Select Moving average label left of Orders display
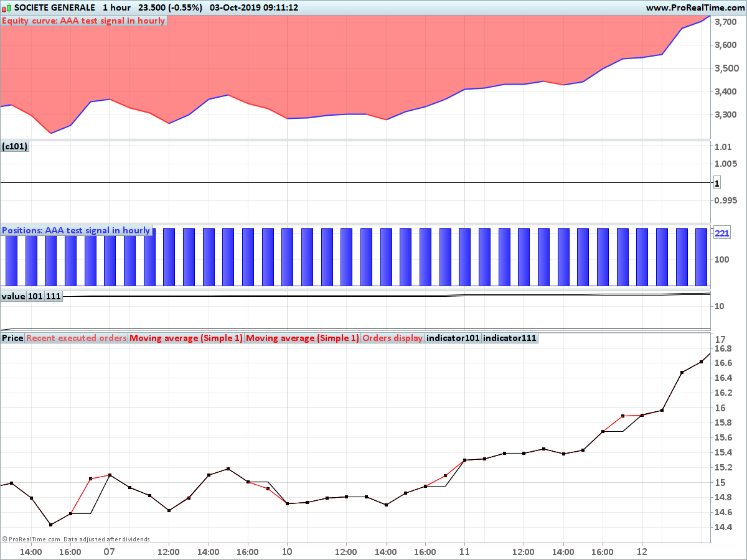747x560 pixels. click(x=303, y=338)
